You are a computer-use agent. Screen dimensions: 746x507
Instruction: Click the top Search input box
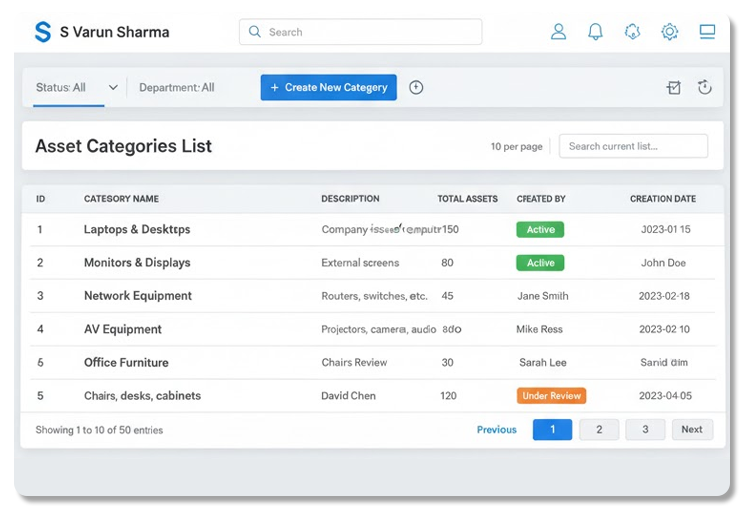point(360,32)
